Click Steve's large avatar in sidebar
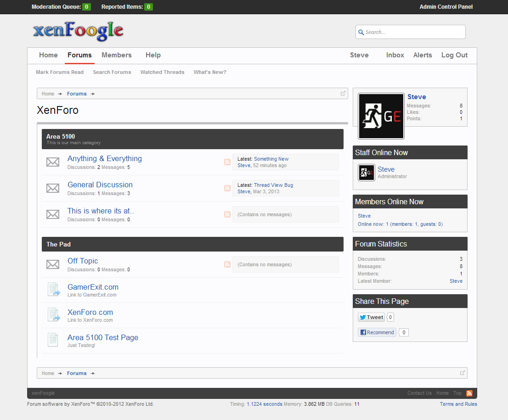 point(381,116)
